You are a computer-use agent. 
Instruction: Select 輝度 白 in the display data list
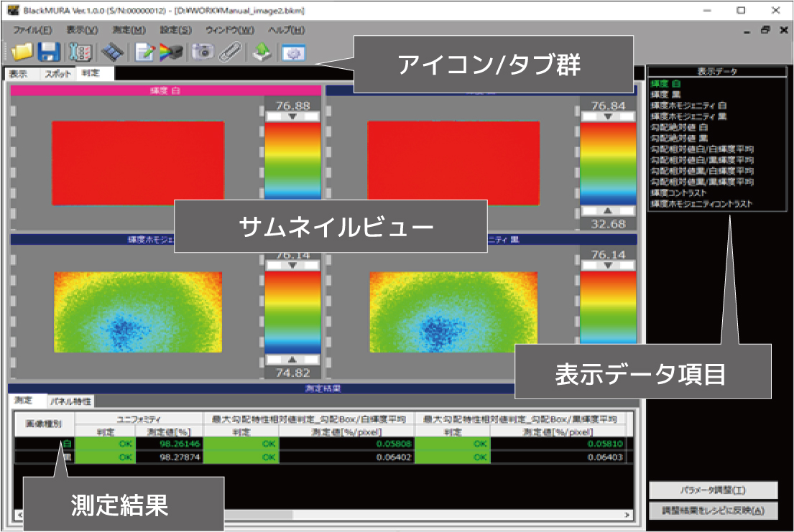(665, 83)
